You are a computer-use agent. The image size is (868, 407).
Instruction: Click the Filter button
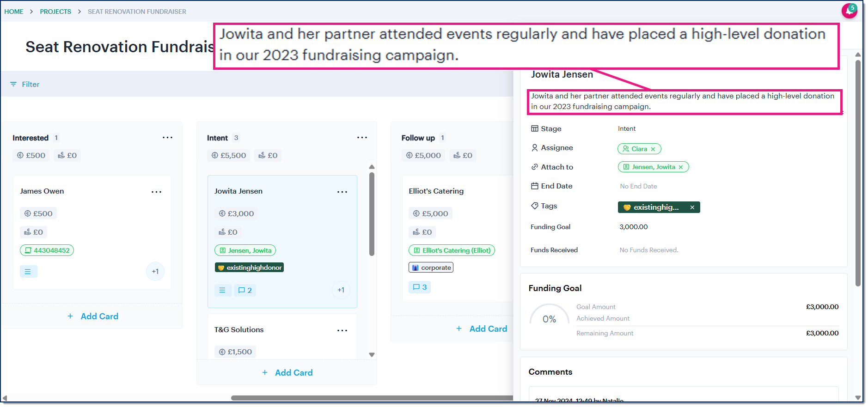click(25, 84)
